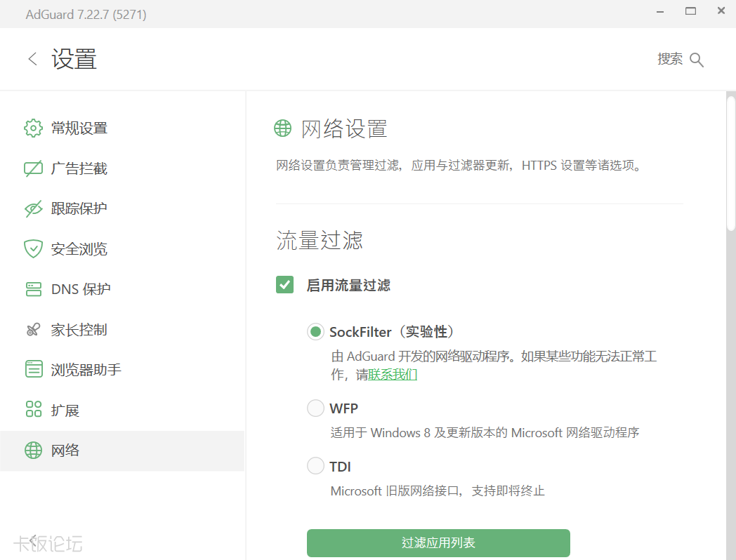Viewport: 736px width, 560px height.
Task: Open the 浏览器助手 section
Action: (122, 370)
